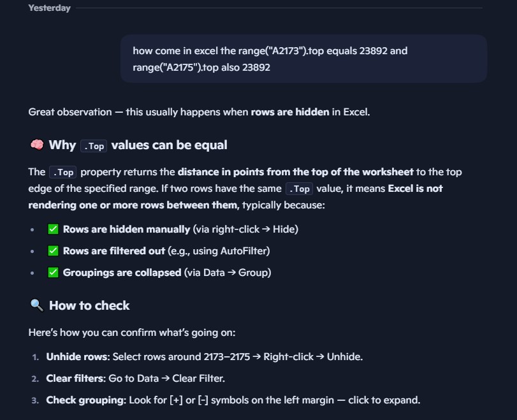Click the brain emoji icon

pos(36,145)
